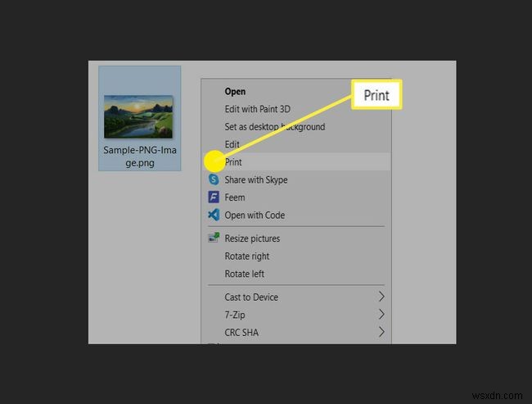532x404 pixels.
Task: Click the yellow circle highlight marker
Action: 214,161
